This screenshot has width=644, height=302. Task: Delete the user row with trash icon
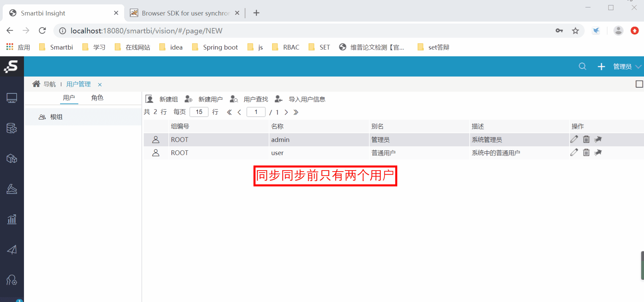tap(586, 152)
